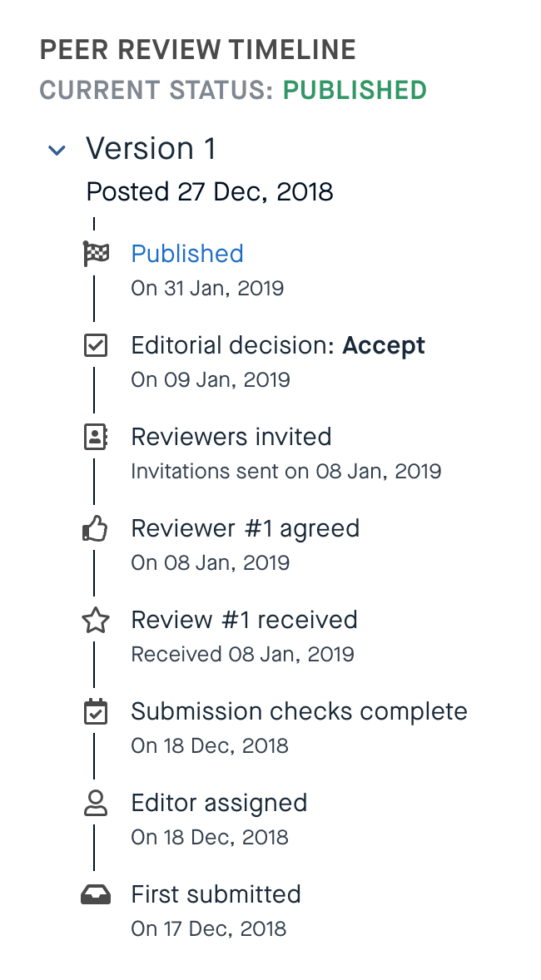Click the PUBLISHED current status label
This screenshot has height=980, width=541.
click(x=355, y=91)
